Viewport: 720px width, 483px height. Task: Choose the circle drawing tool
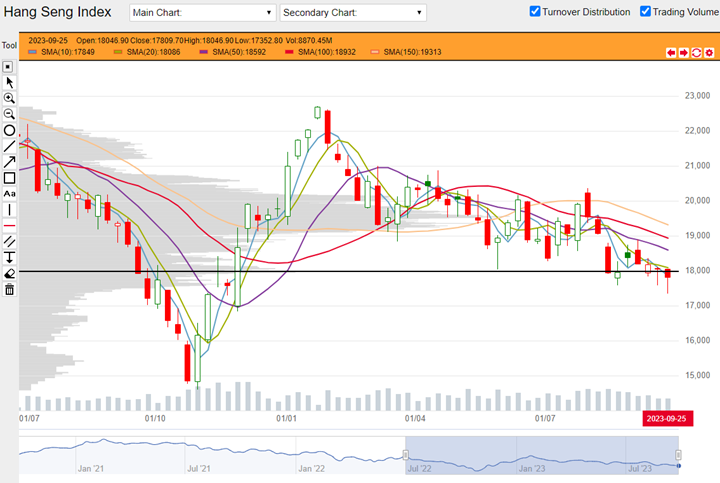click(9, 130)
